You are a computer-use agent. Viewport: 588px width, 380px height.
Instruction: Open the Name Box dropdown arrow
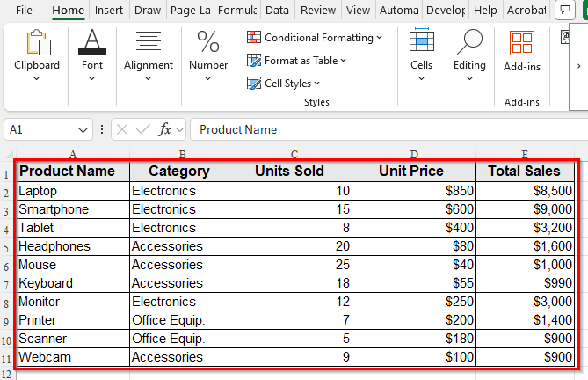click(83, 130)
